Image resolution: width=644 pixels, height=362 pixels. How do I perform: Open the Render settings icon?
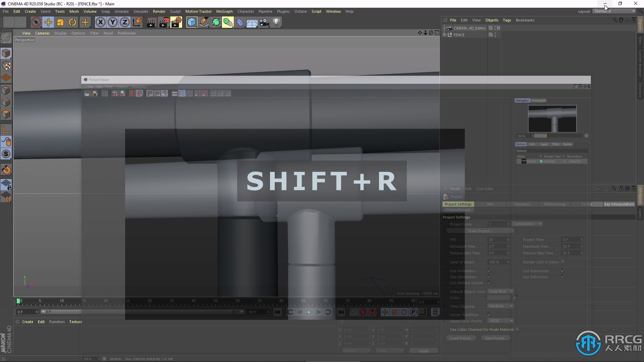point(176,22)
